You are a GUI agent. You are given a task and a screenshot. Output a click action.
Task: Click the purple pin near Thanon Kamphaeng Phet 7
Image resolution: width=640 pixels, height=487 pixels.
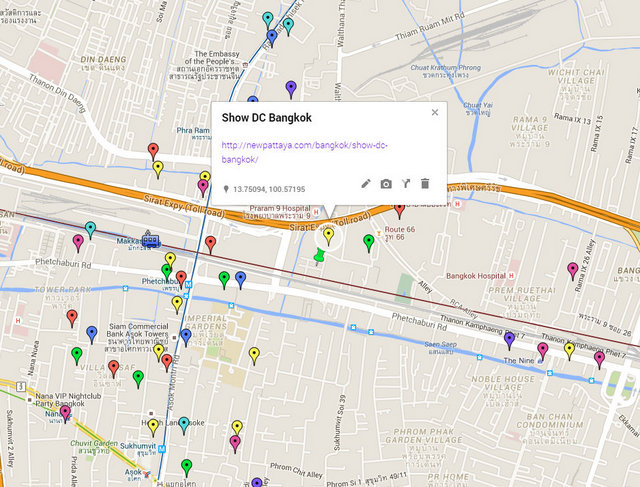click(509, 340)
